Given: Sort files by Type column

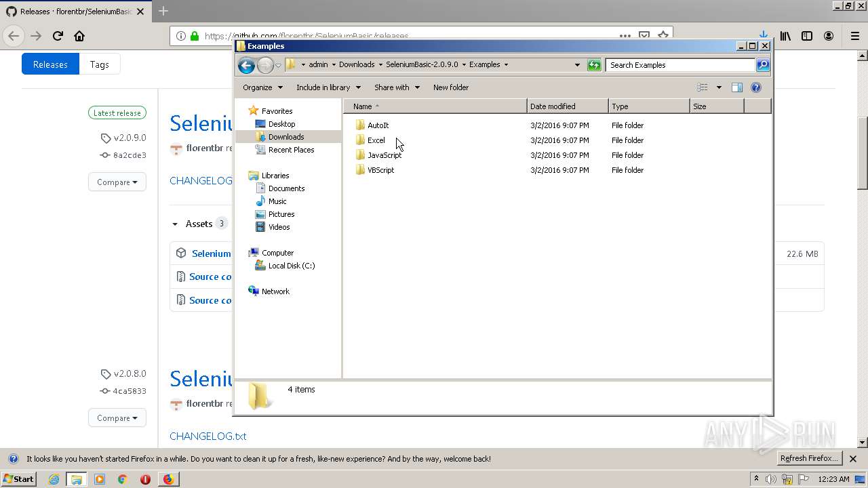Looking at the screenshot, I should pyautogui.click(x=649, y=106).
